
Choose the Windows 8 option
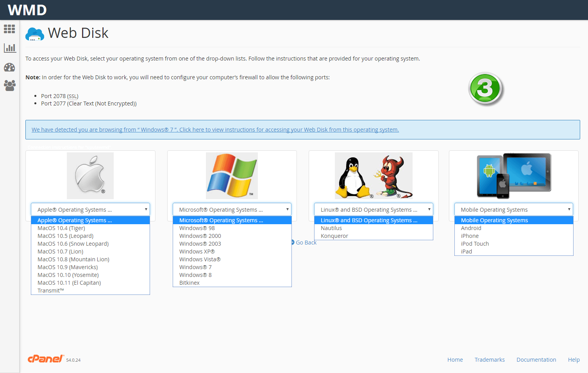232,275
